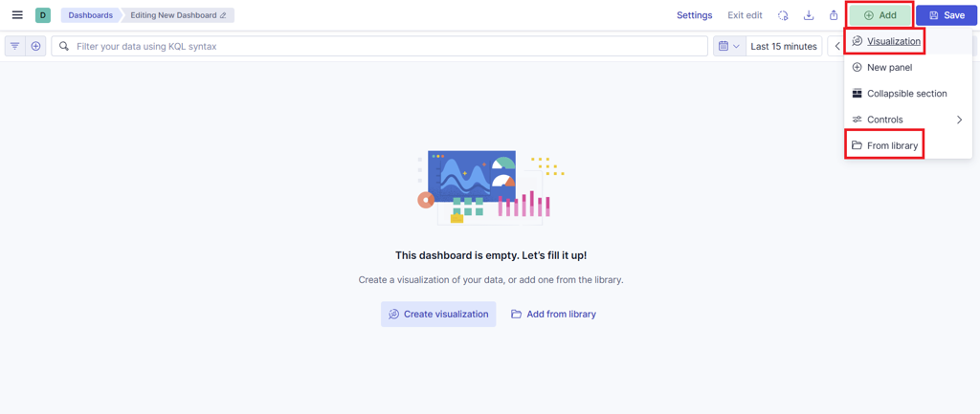Click the Collapsible section icon

coord(857,94)
